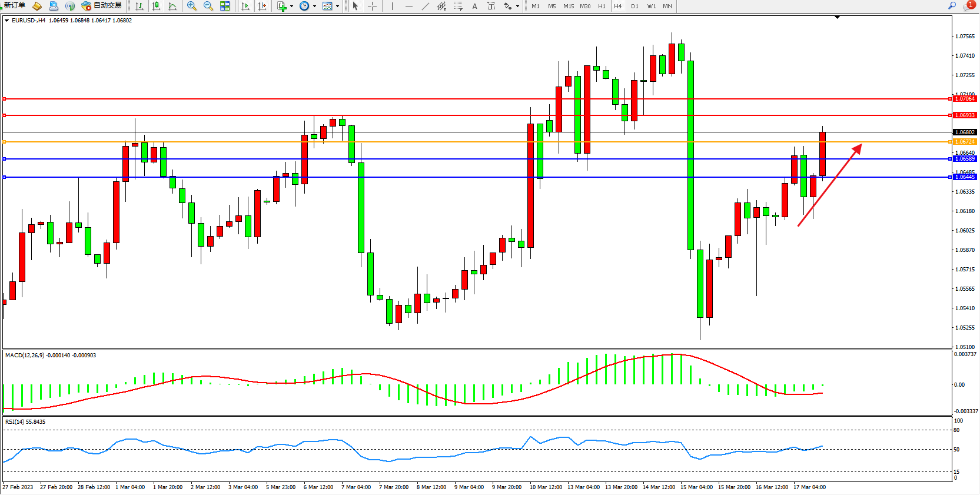Image resolution: width=980 pixels, height=495 pixels.
Task: Select the crosshair tool
Action: (372, 6)
